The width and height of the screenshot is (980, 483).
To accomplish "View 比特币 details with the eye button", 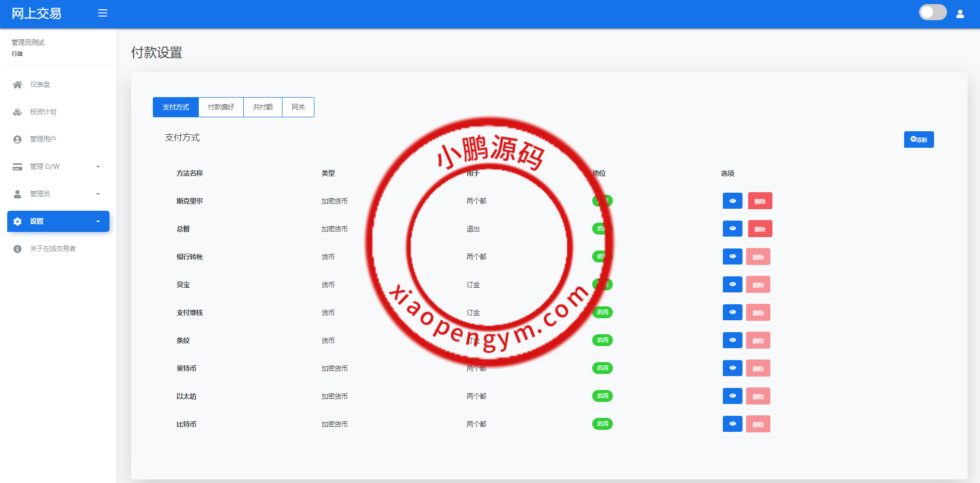I will pyautogui.click(x=732, y=424).
